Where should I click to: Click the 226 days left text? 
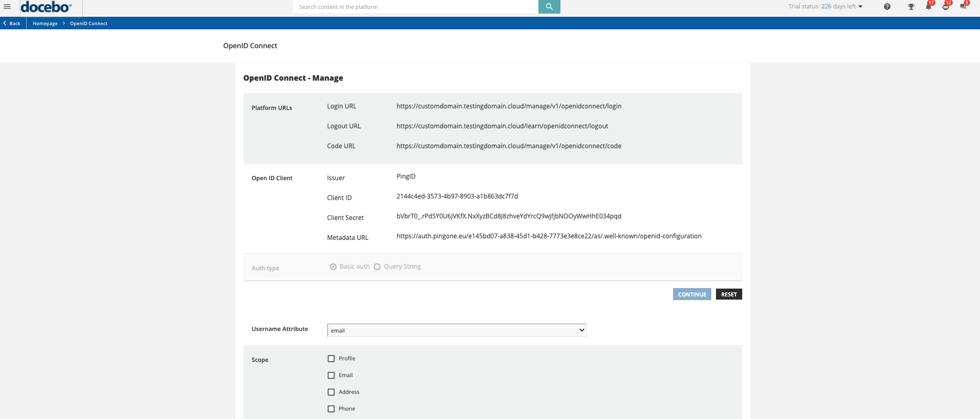[x=839, y=7]
